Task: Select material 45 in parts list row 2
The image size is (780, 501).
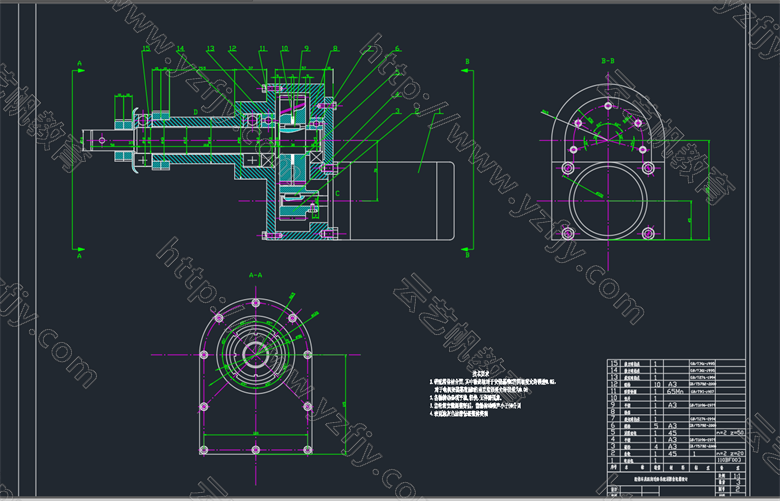Action: [673, 453]
